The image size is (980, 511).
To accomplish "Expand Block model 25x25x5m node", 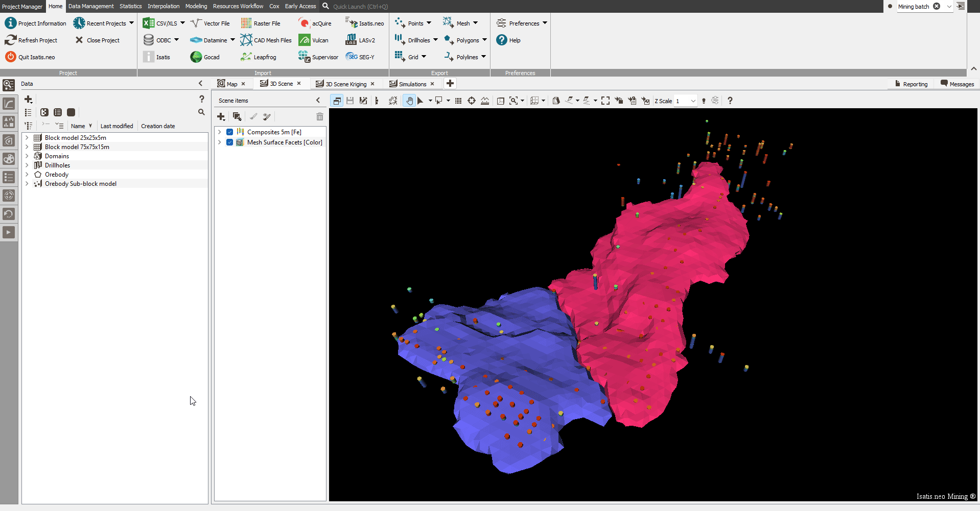I will tap(27, 138).
